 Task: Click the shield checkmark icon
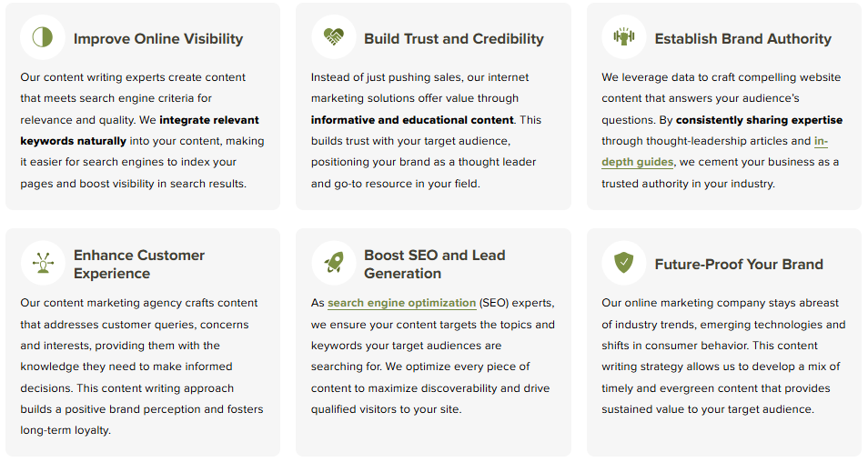pos(623,263)
